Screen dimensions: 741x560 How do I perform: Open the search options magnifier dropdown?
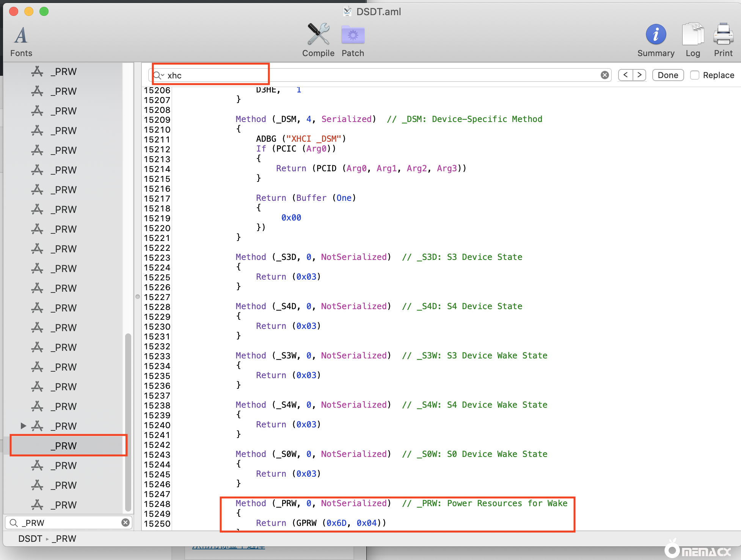[x=159, y=75]
